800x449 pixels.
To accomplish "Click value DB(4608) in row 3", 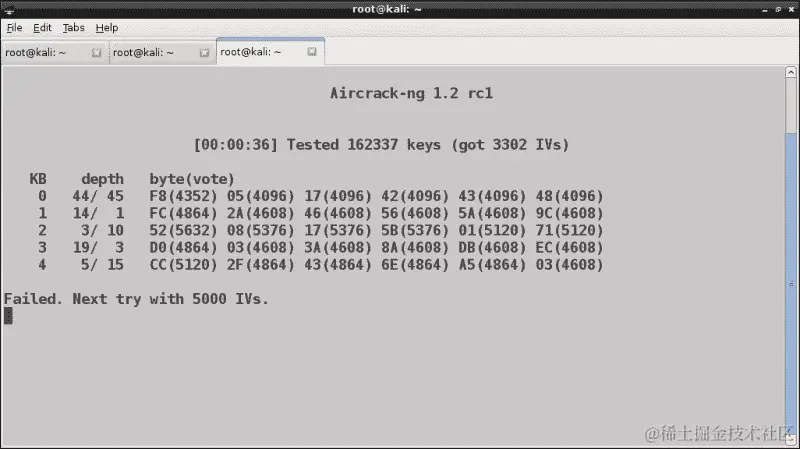I will pyautogui.click(x=492, y=248).
